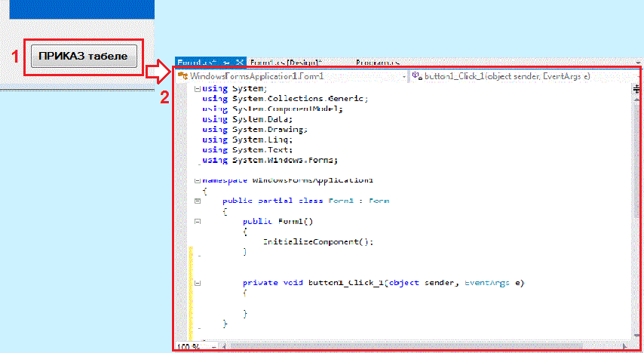Collapse the namespace WindowsFormsApplication1 block

coord(198,181)
